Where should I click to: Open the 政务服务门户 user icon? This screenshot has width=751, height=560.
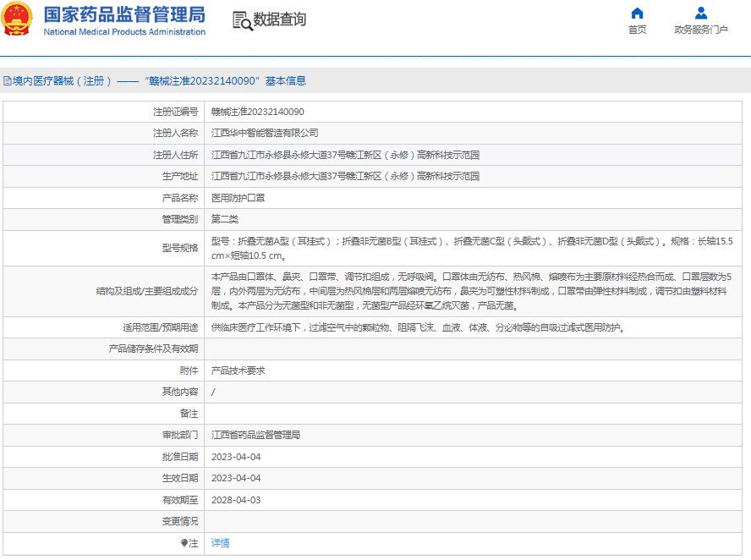point(701,13)
